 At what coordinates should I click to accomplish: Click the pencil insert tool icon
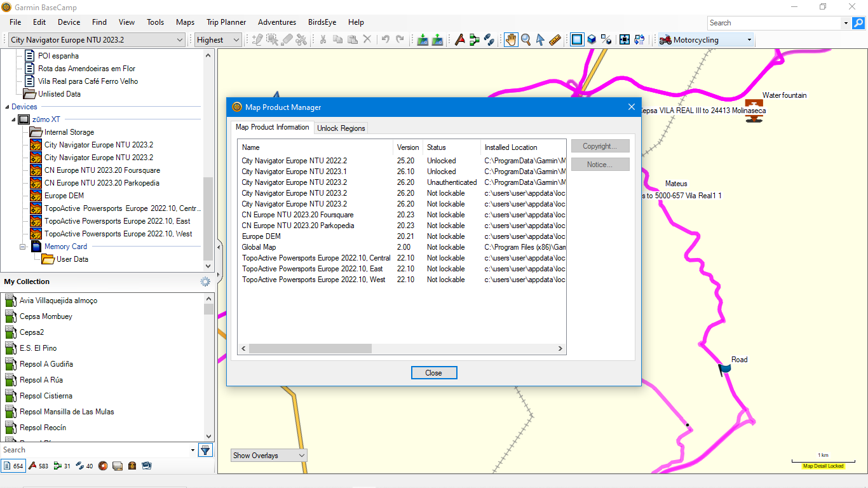257,39
